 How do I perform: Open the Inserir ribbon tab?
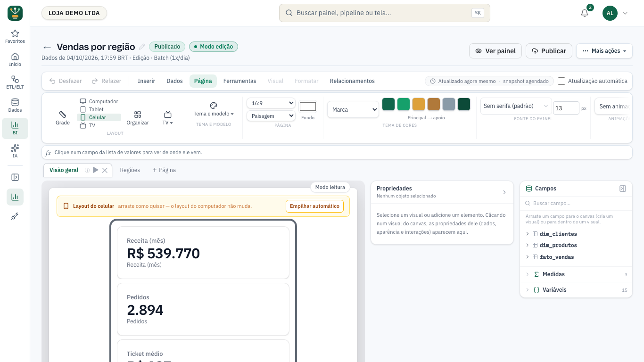147,81
